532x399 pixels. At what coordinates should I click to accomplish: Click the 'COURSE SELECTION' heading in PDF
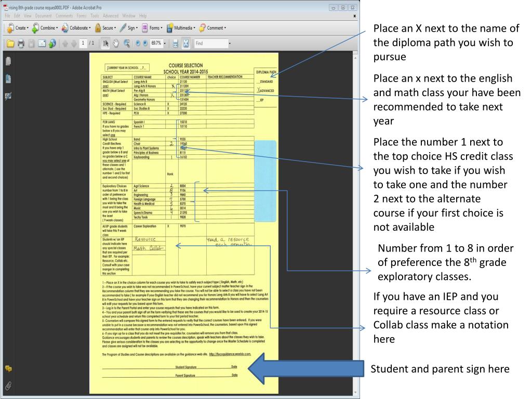coord(185,65)
